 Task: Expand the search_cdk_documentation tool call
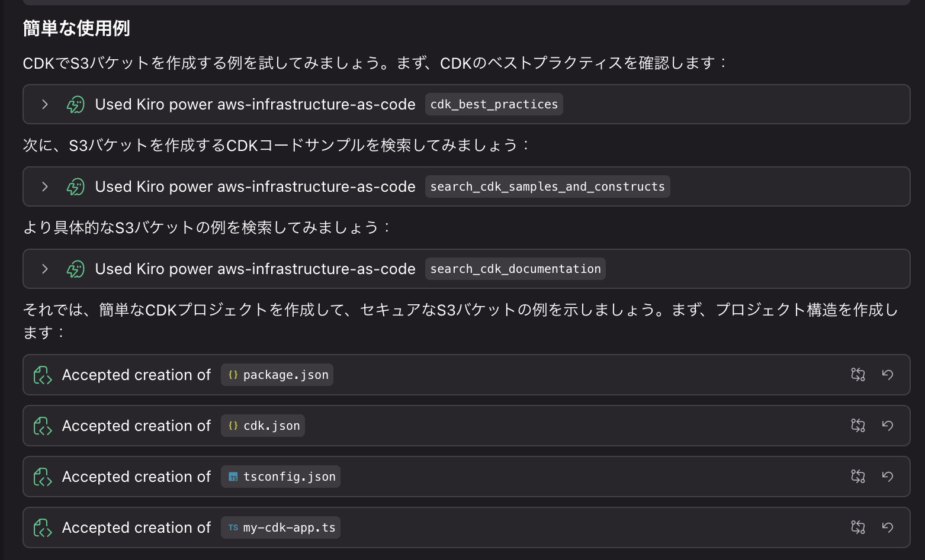[44, 269]
